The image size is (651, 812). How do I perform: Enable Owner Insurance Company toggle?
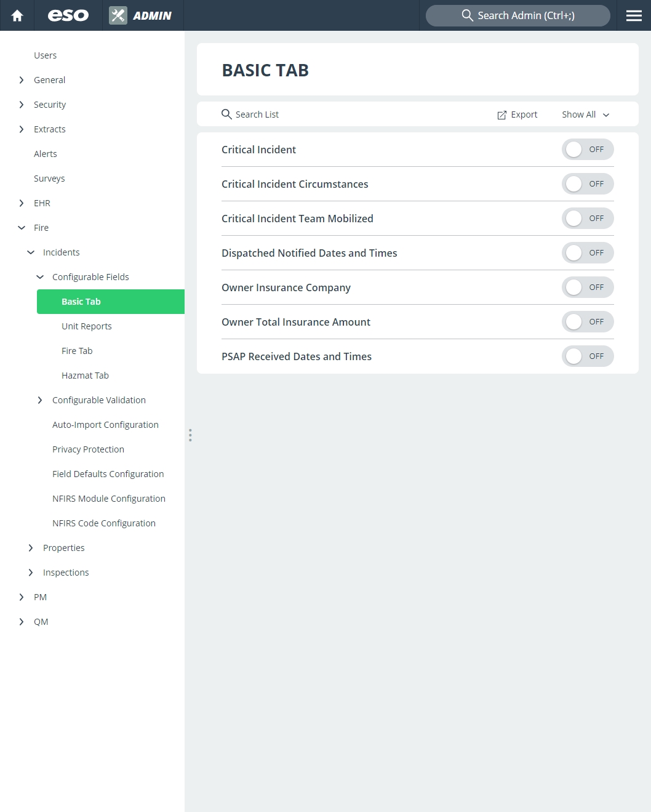588,287
